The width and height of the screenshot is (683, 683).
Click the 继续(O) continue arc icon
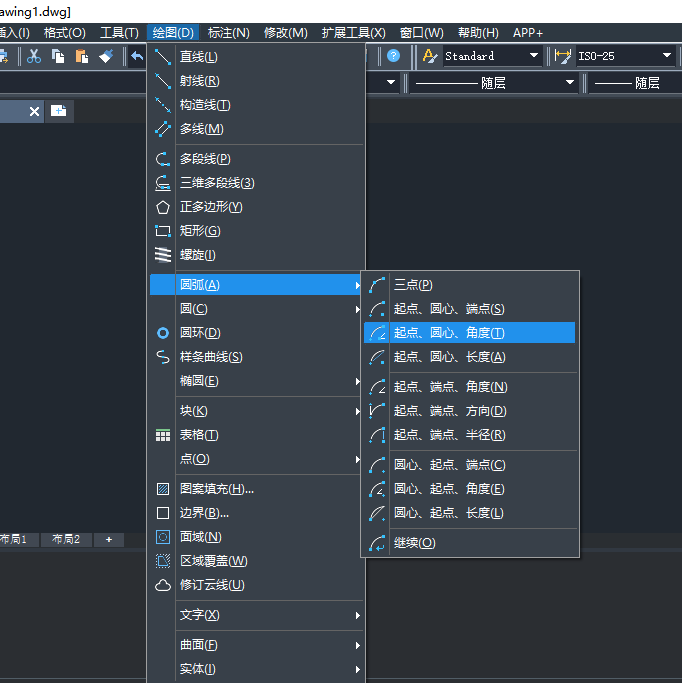point(377,543)
